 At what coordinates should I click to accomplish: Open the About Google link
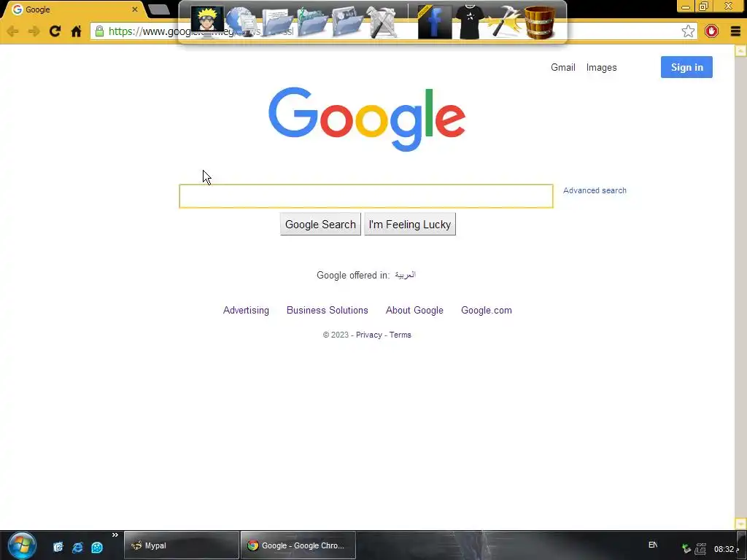[x=414, y=311]
